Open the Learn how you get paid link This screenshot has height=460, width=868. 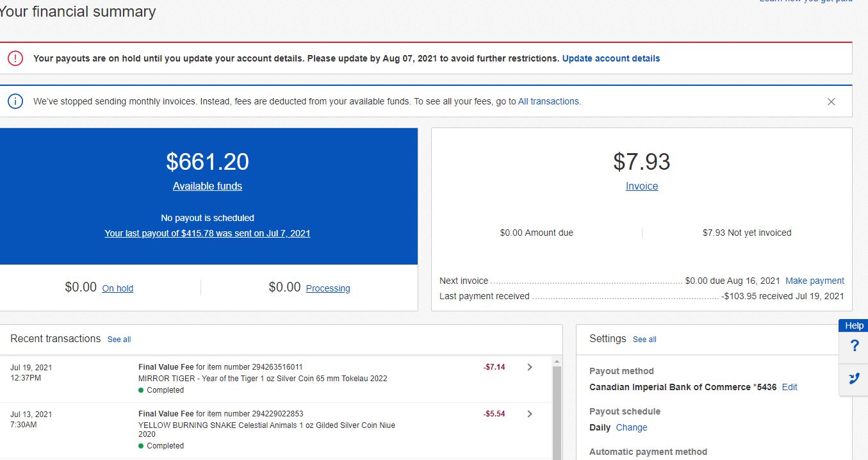805,2
